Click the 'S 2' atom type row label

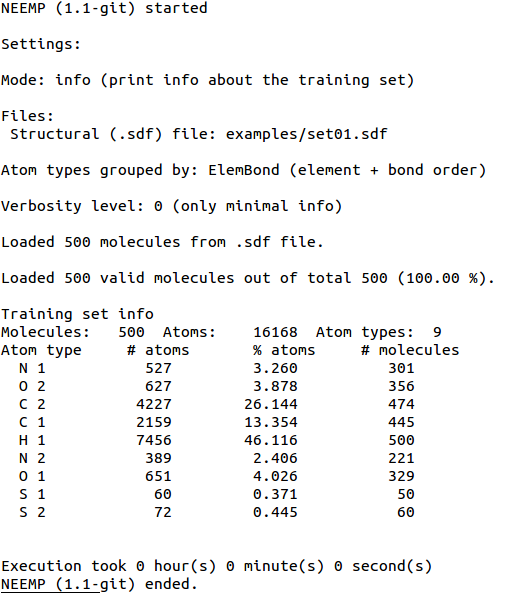tap(32, 512)
